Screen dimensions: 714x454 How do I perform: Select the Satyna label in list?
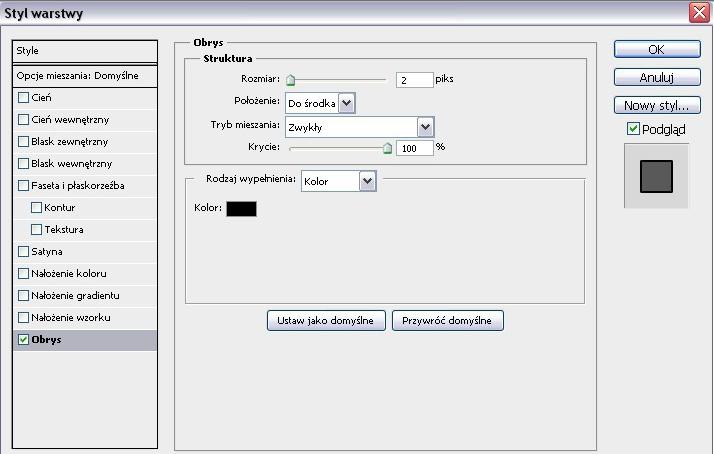(47, 251)
